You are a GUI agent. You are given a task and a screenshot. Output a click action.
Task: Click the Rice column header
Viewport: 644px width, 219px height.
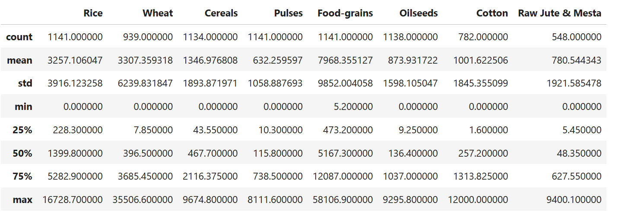93,13
